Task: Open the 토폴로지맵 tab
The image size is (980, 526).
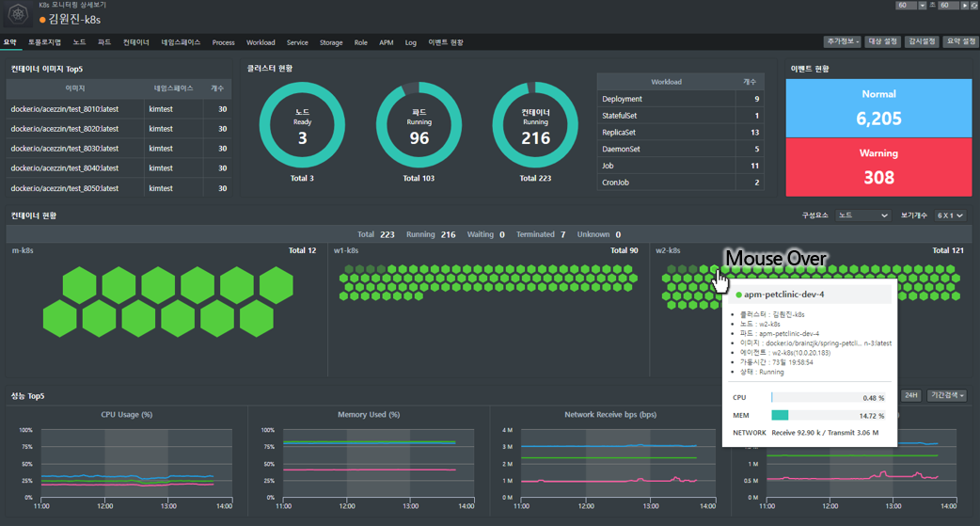Action: 44,42
